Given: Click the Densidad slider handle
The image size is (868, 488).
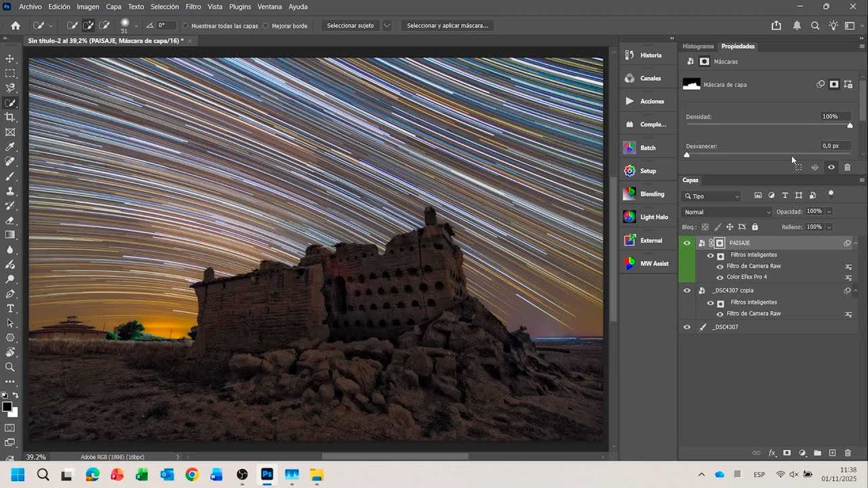Looking at the screenshot, I should coord(850,125).
